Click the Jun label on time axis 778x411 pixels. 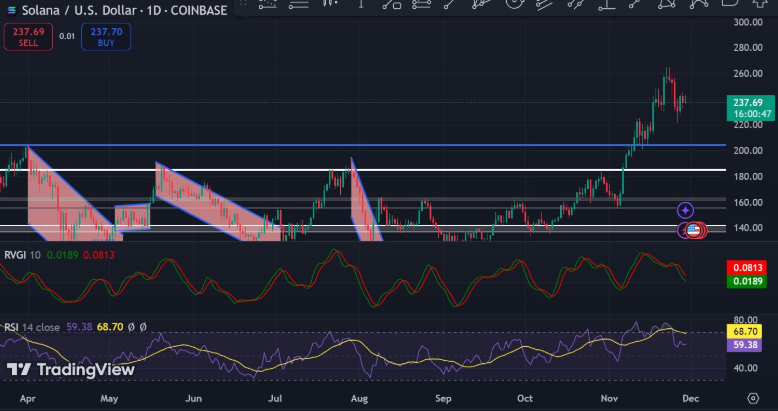pyautogui.click(x=193, y=399)
